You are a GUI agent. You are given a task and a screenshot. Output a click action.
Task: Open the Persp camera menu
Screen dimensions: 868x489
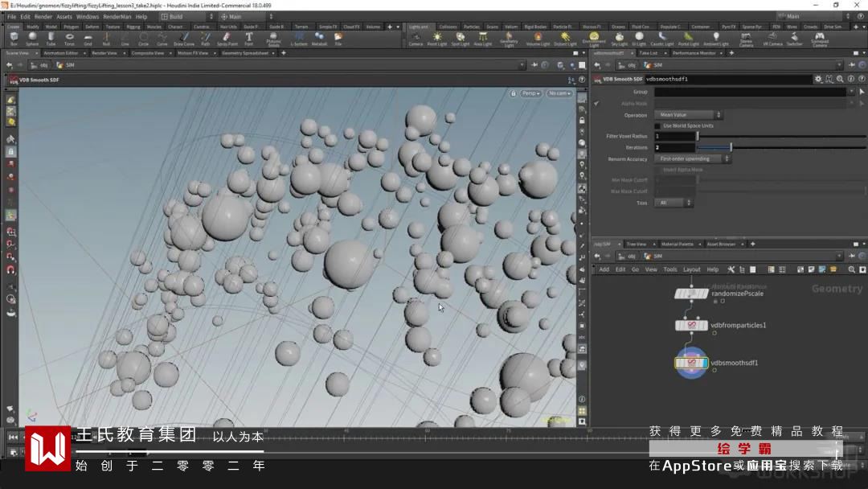[530, 93]
